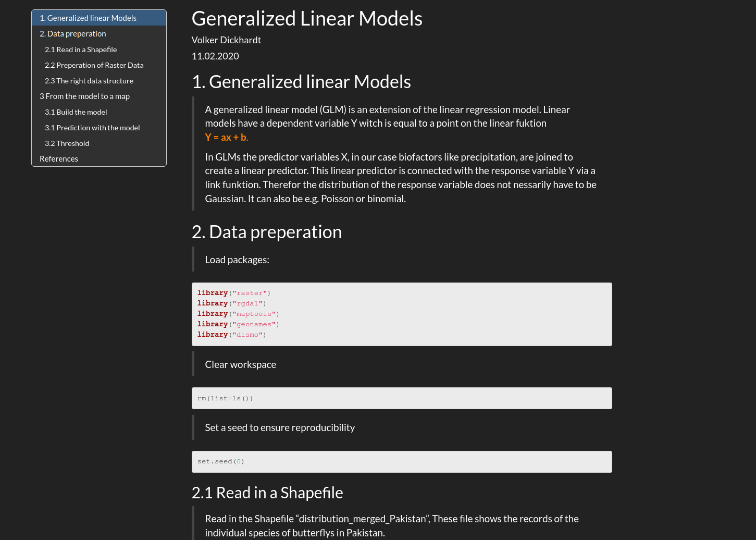Click the date '11.02.2020'
Image resolution: width=756 pixels, height=540 pixels.
(x=215, y=56)
